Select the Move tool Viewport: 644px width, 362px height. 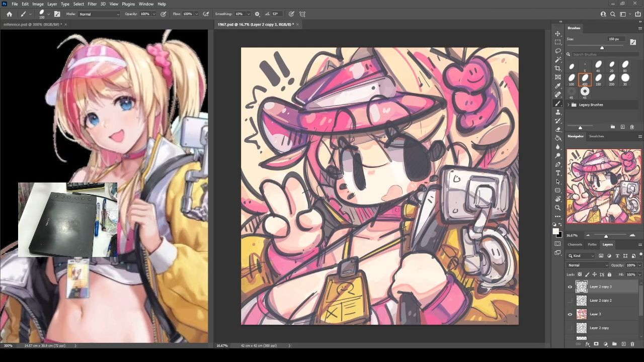(x=557, y=34)
